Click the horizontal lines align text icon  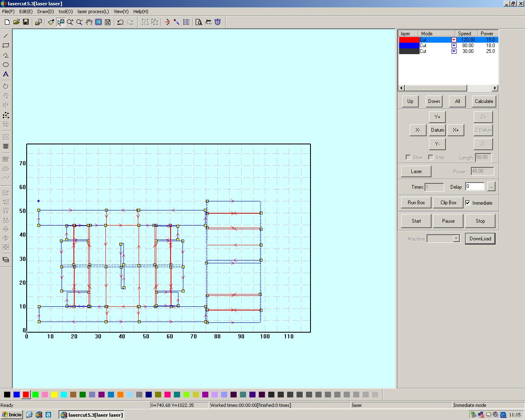(x=6, y=146)
